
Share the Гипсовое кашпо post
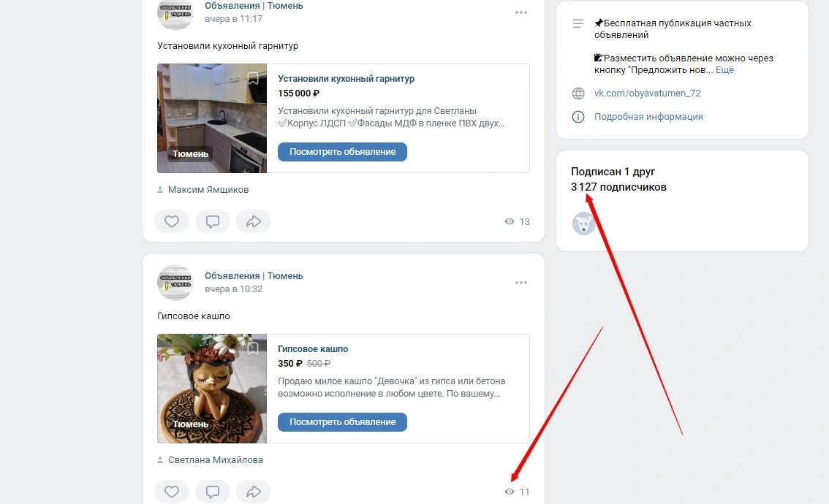(x=254, y=492)
